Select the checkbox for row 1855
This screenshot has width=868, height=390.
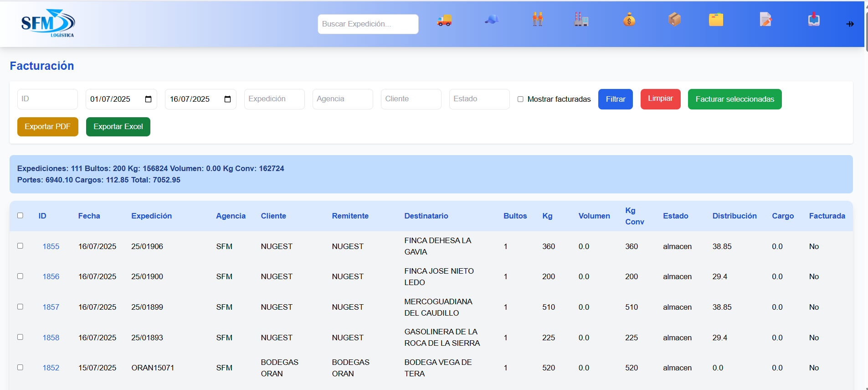coord(20,245)
